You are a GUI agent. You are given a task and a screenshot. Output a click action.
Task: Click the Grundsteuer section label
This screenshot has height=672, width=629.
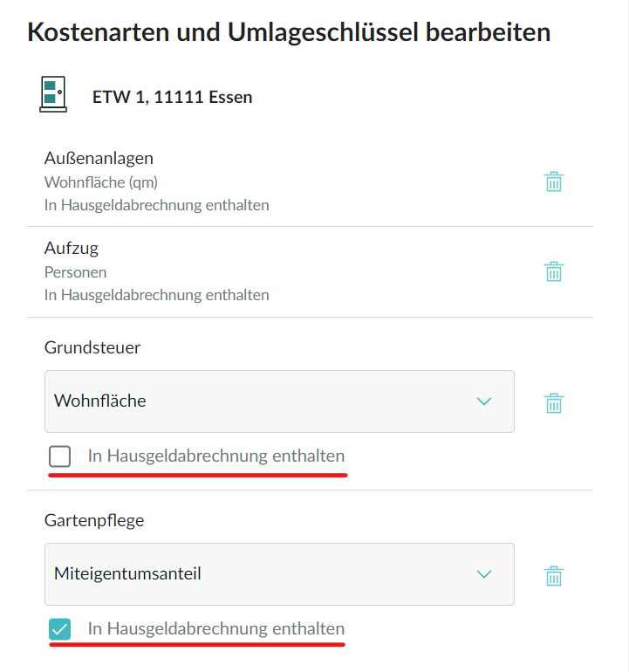[x=92, y=347]
